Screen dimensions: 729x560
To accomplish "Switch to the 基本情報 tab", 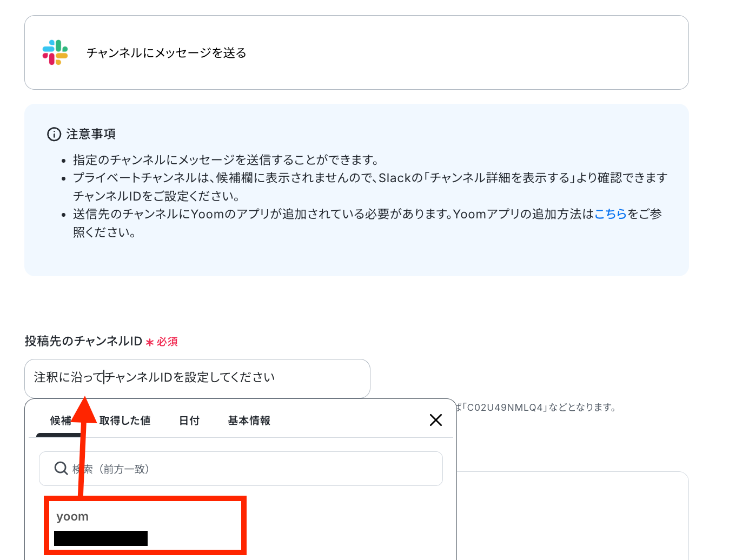I will [x=249, y=421].
